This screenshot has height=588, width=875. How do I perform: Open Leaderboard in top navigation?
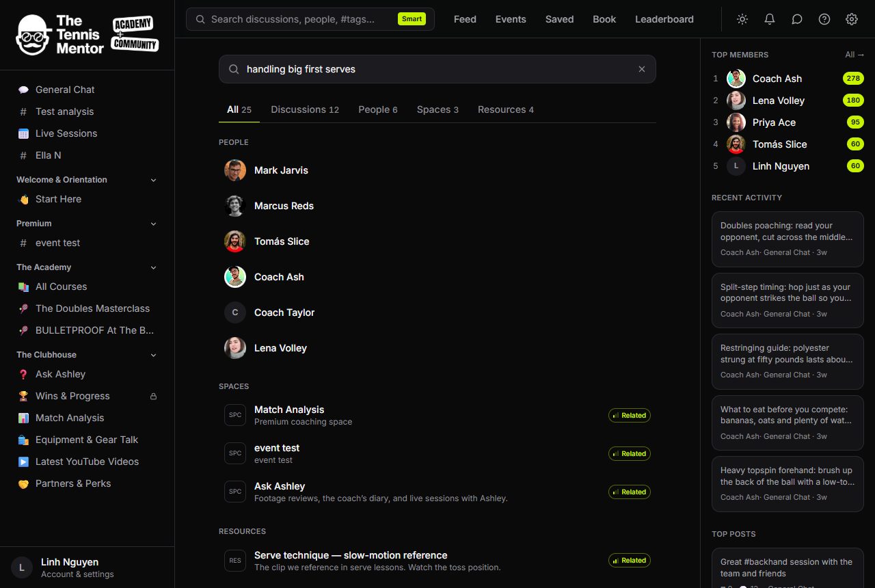point(664,19)
